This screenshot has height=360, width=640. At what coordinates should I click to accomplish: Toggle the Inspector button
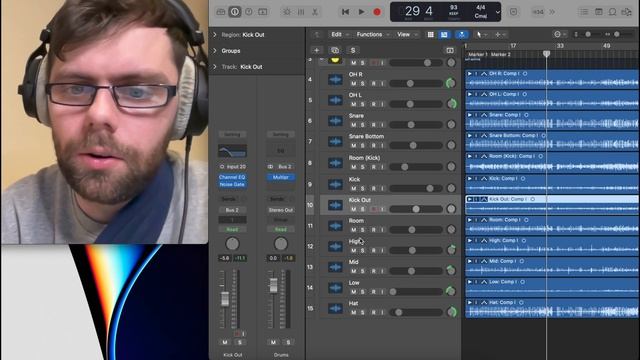pyautogui.click(x=235, y=12)
